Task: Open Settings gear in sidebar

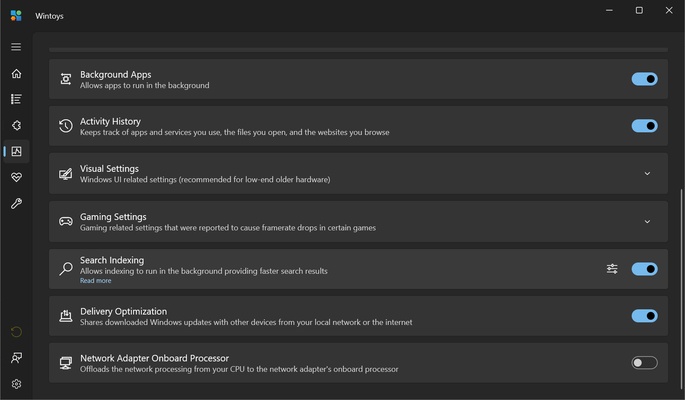Action: (x=16, y=384)
